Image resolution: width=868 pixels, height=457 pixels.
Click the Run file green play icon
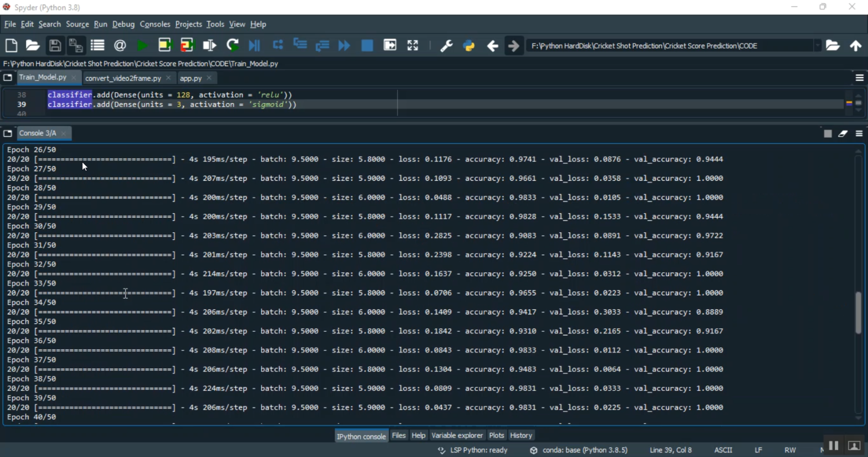142,46
